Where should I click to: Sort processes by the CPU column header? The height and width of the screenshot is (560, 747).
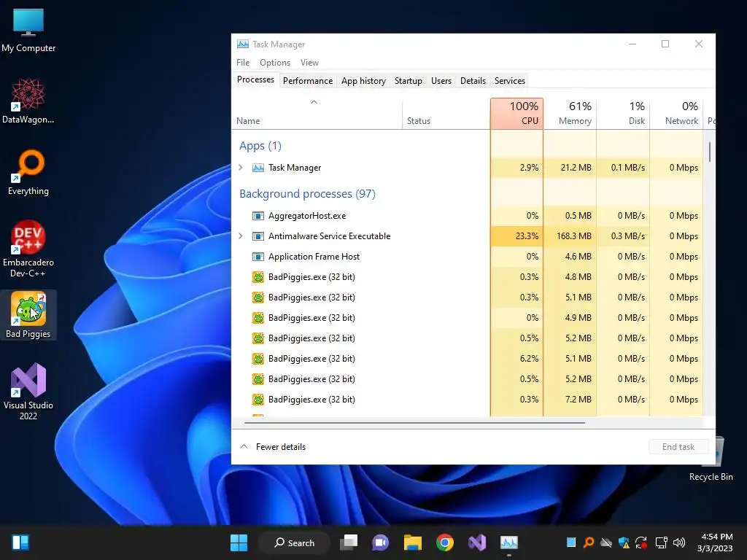(x=517, y=113)
